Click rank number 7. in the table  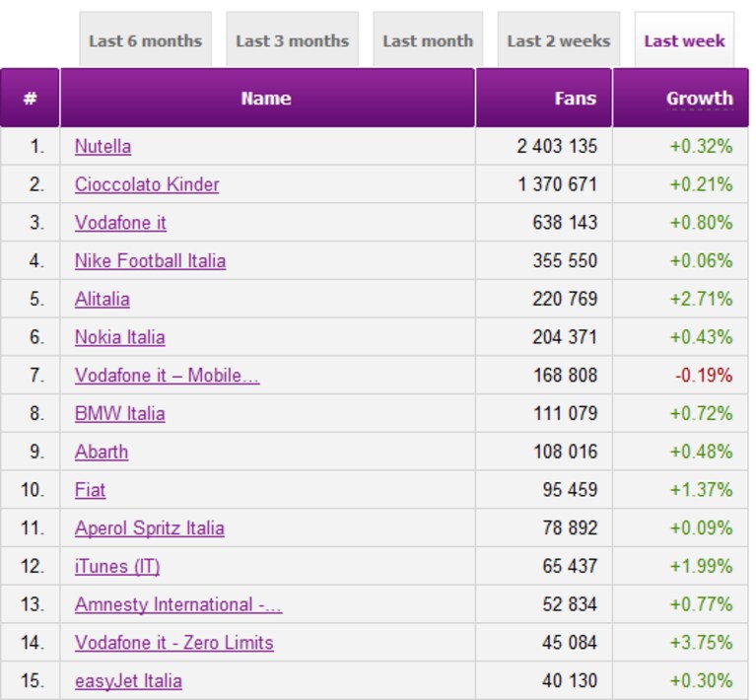pos(36,375)
